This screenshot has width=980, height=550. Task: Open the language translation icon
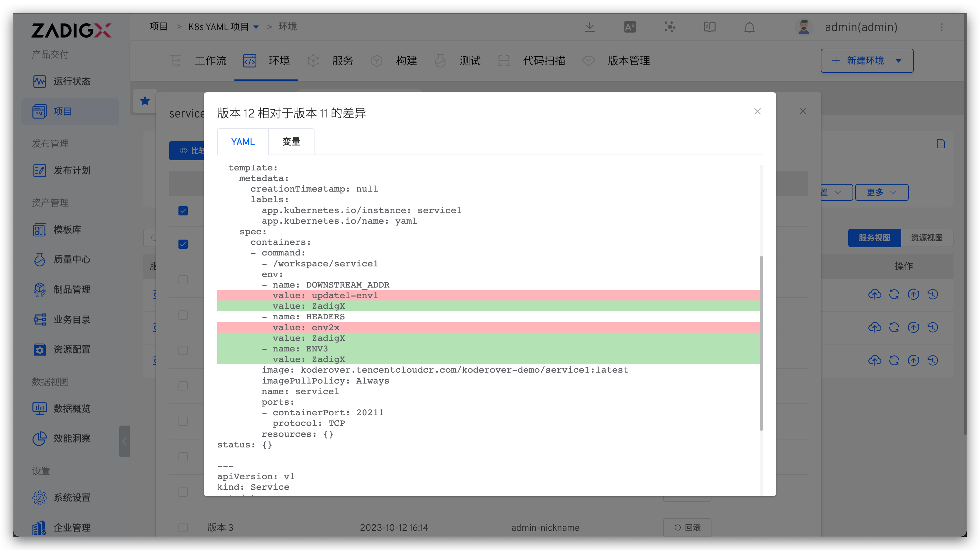(630, 27)
